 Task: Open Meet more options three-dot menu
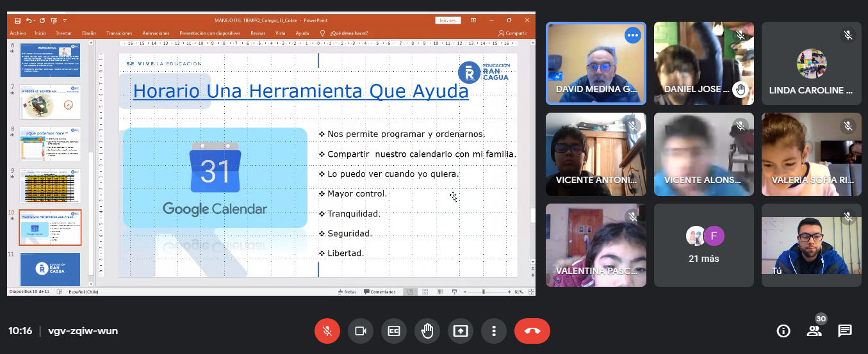pos(493,331)
